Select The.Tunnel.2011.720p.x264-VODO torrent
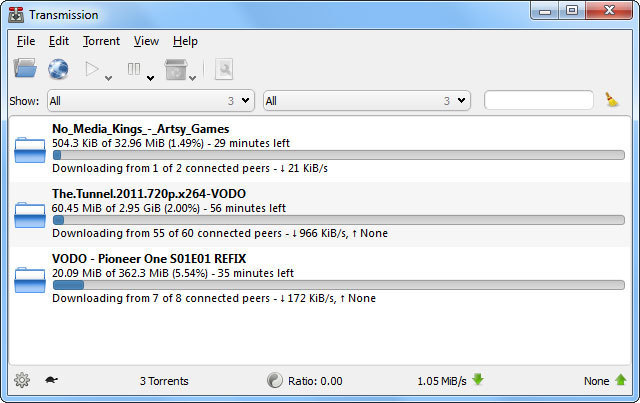The width and height of the screenshot is (640, 403). click(x=149, y=193)
